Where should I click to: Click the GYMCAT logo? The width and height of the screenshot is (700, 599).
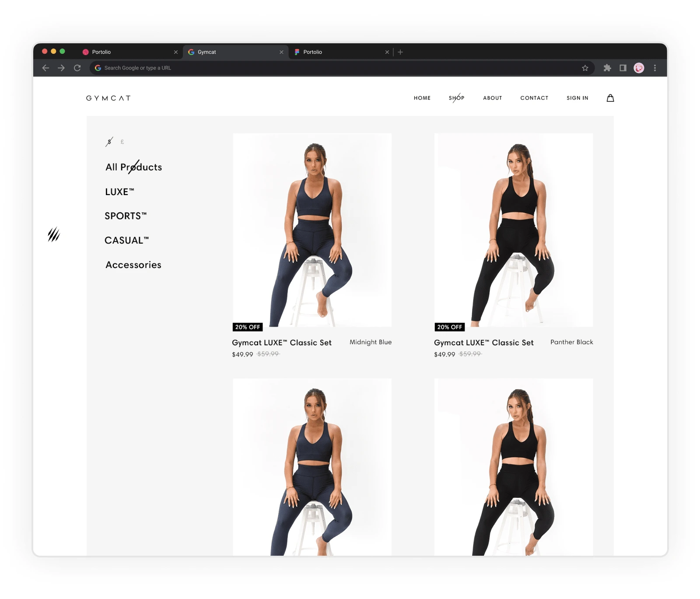click(x=108, y=98)
